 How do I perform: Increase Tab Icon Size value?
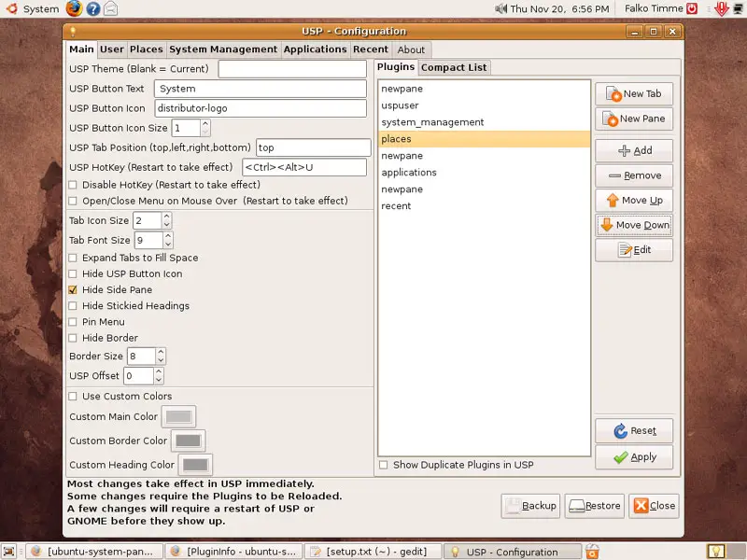(167, 217)
